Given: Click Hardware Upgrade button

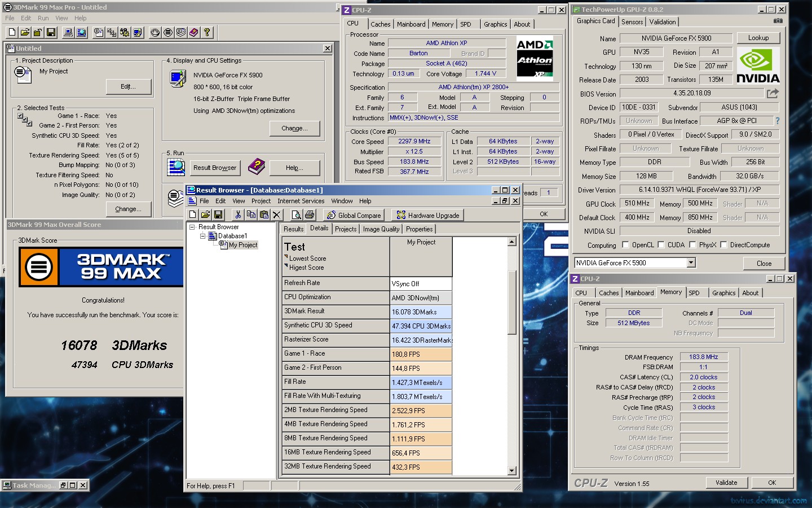Looking at the screenshot, I should click(428, 215).
